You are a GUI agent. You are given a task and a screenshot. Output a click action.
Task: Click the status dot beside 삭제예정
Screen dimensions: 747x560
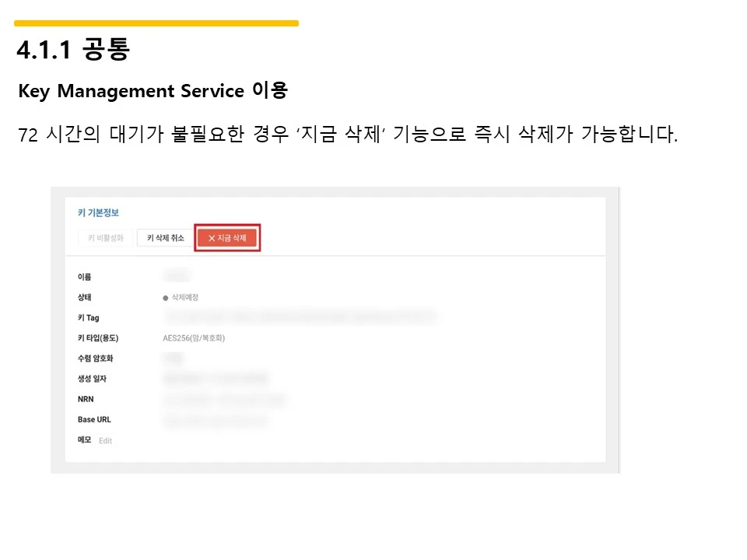[165, 296]
